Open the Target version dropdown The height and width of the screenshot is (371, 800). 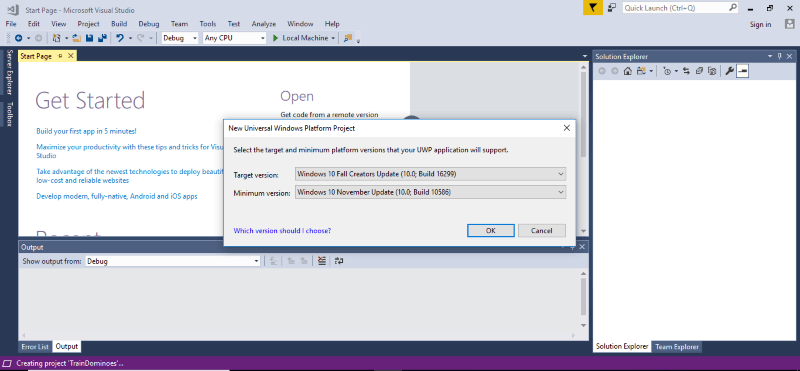[430, 174]
